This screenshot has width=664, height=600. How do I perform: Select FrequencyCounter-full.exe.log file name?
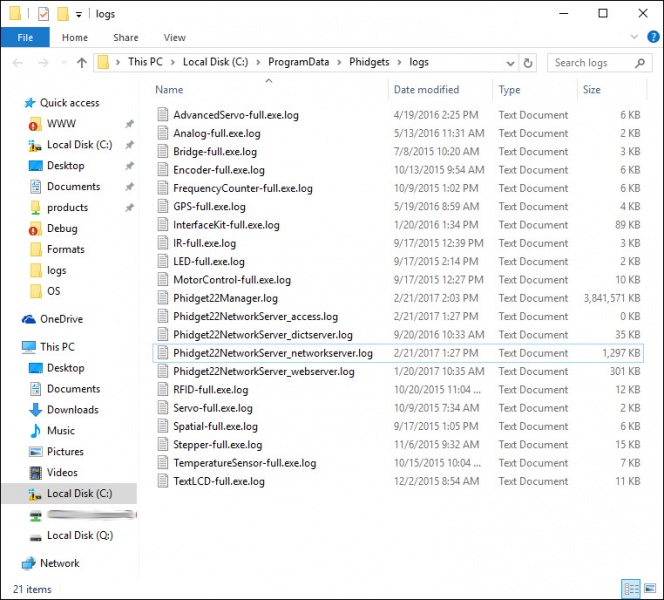243,188
